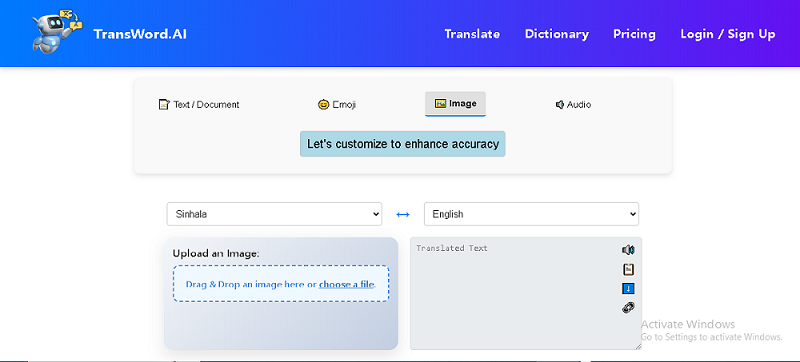Switch to the Emoji tab
Screen dimensions: 800x362
click(x=337, y=105)
